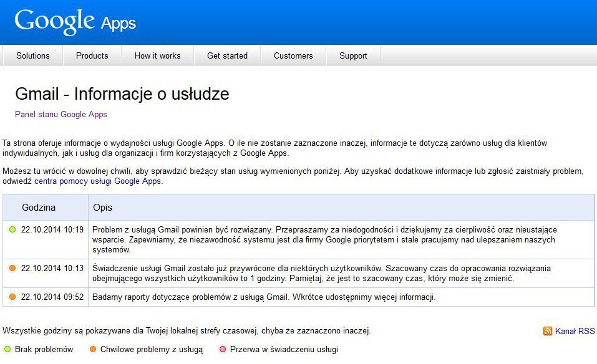The width and height of the screenshot is (597, 364).
Task: Follow 'centra pomocy usługi Google Apps' link
Action: [x=97, y=181]
